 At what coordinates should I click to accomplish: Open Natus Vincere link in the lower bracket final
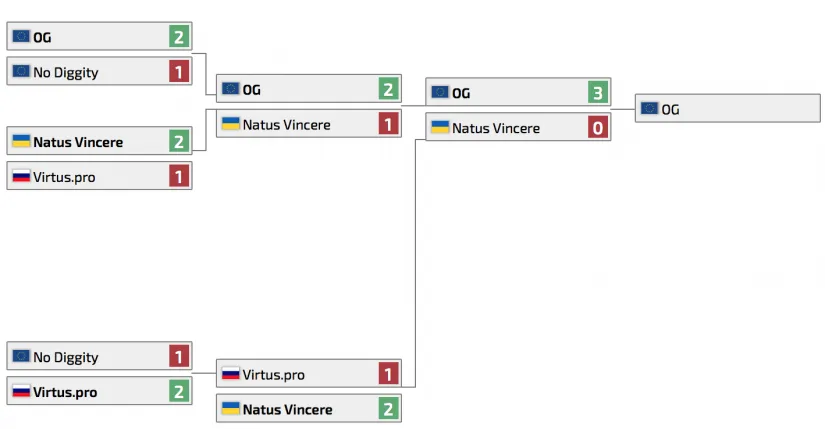(x=287, y=409)
